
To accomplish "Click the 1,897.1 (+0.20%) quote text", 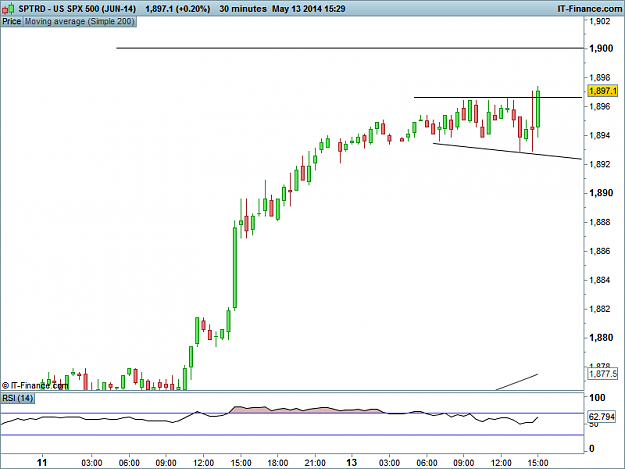I will click(x=177, y=8).
